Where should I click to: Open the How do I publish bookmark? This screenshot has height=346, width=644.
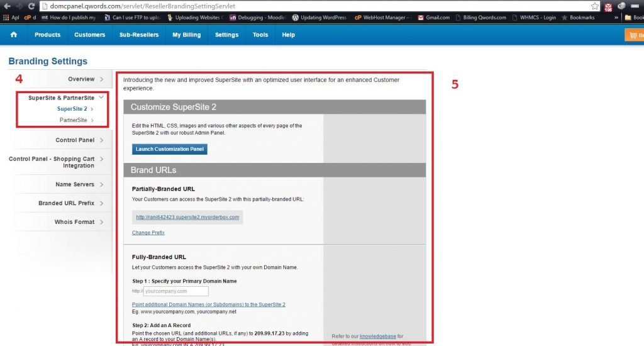69,17
